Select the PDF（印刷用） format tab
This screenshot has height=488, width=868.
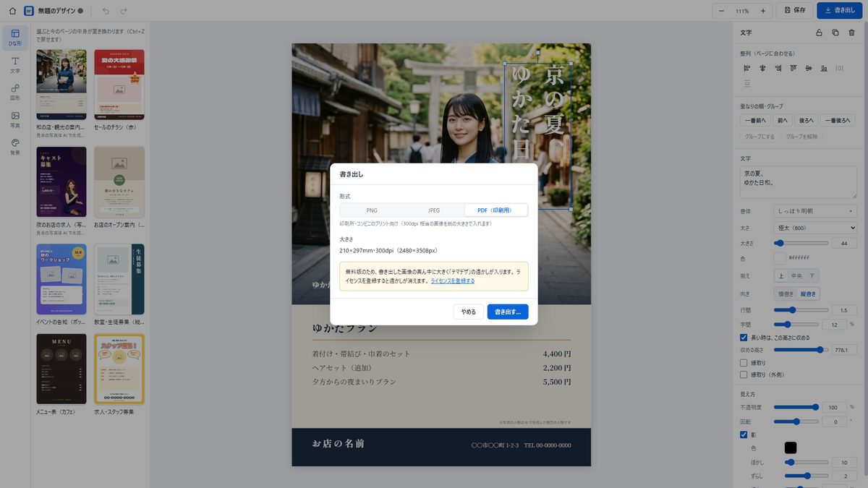tap(496, 210)
